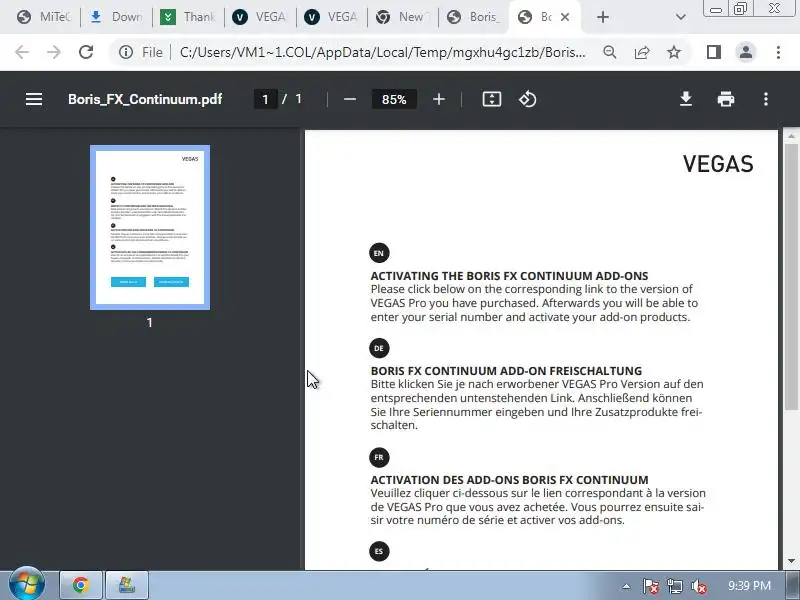Switch to the New Tab tab
The image size is (800, 600).
403,17
